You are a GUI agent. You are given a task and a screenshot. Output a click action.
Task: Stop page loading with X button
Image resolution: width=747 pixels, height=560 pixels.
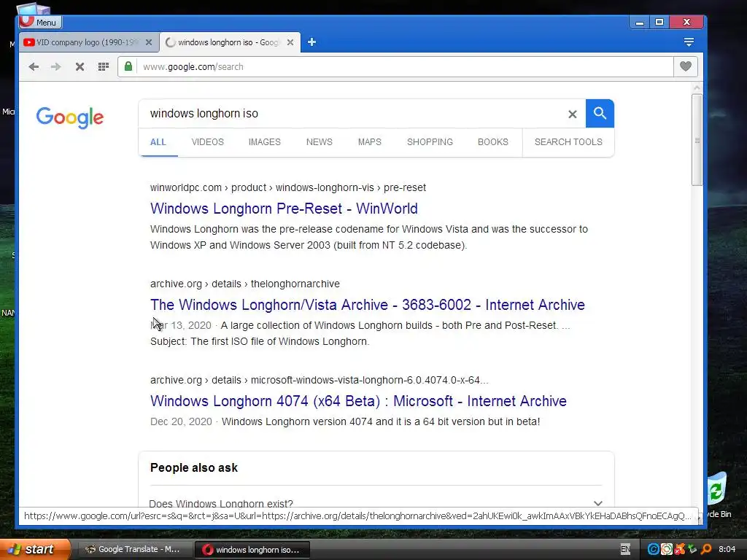[80, 66]
